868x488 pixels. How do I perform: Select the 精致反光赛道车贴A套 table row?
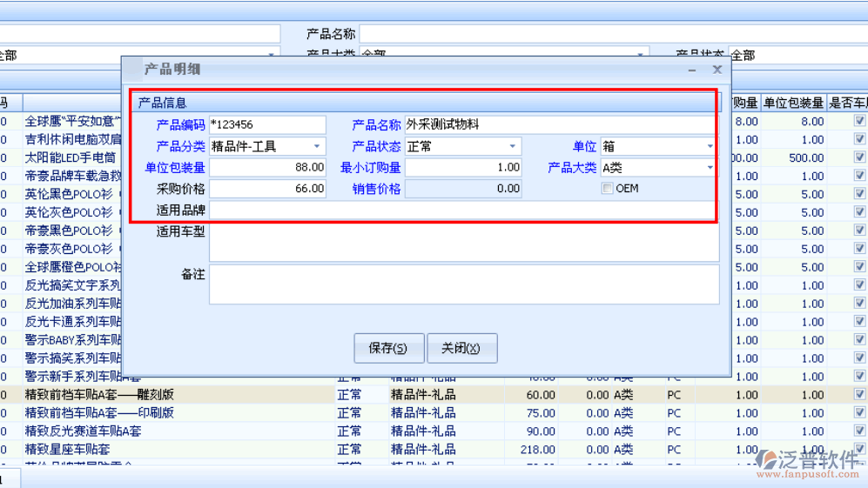pyautogui.click(x=174, y=431)
